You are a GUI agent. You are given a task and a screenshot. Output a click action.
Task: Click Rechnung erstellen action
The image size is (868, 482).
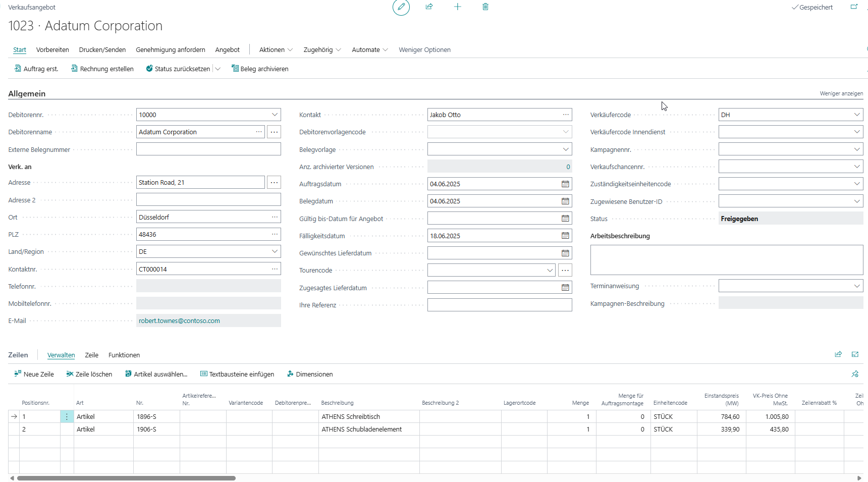102,69
